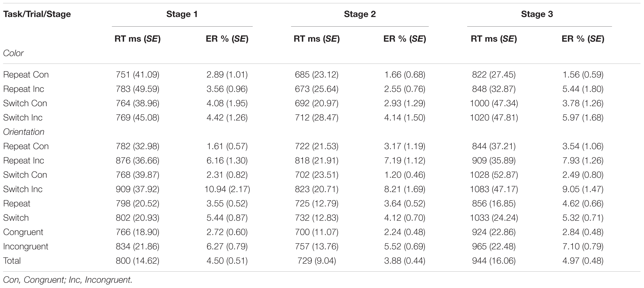Click the footnote Con, Congruent; Inc, Incongruent
The image size is (644, 288).
click(68, 280)
